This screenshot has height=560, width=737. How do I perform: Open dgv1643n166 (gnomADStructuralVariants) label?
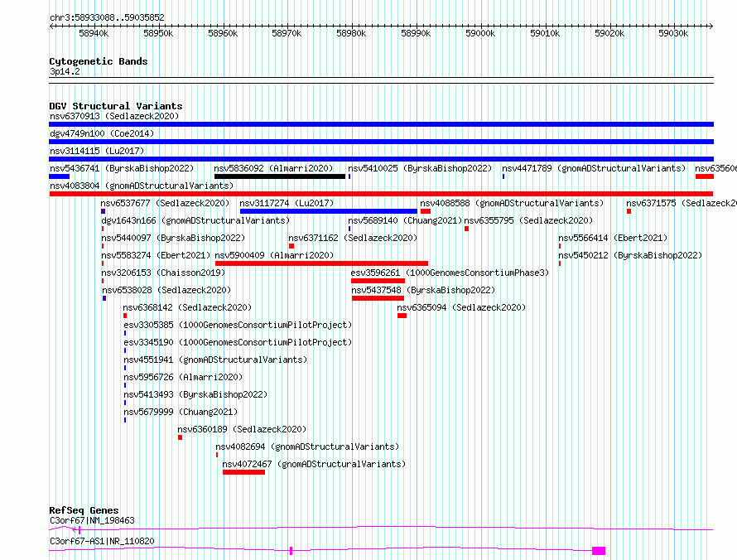[195, 220]
